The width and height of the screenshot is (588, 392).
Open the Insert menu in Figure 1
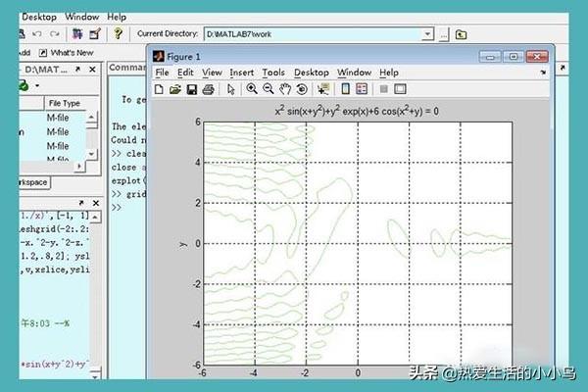[241, 73]
